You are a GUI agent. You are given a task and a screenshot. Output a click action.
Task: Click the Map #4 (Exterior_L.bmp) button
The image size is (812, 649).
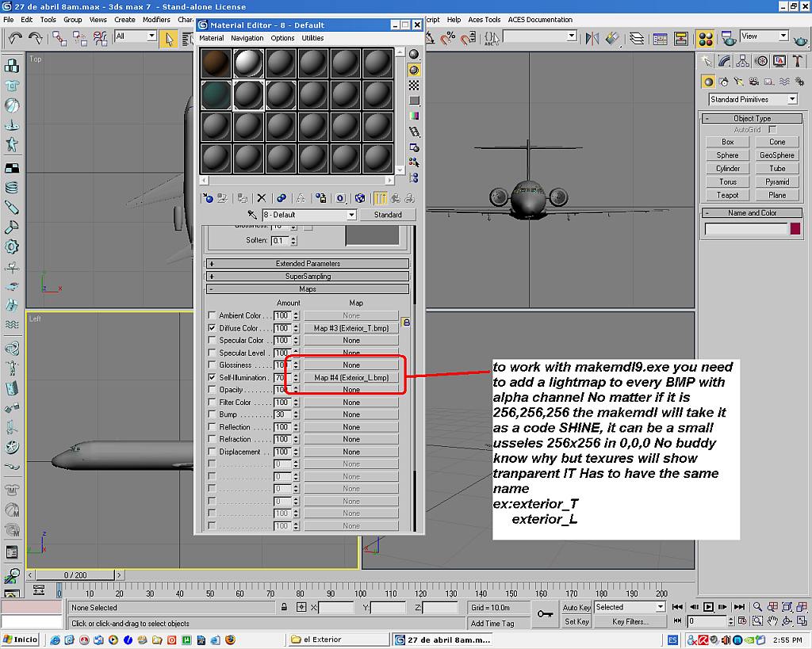click(351, 378)
